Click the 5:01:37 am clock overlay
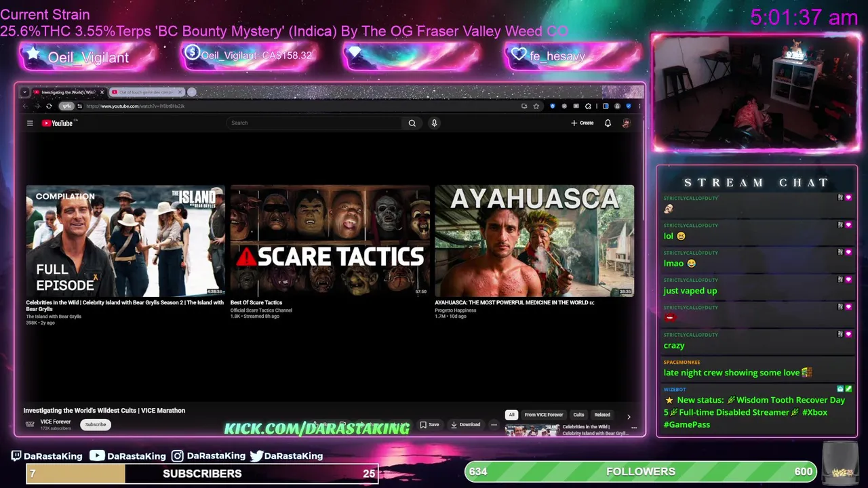Screen dimensions: 868x488 coord(804,17)
